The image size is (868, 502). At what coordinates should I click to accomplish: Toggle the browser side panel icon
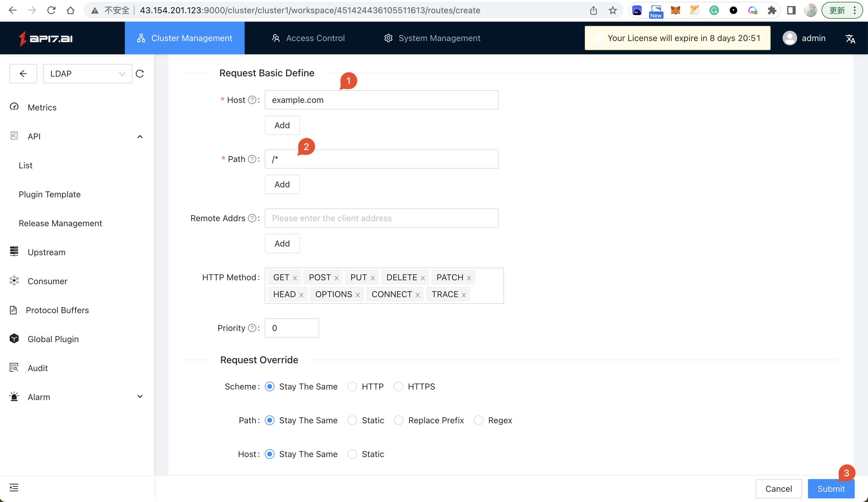click(791, 10)
